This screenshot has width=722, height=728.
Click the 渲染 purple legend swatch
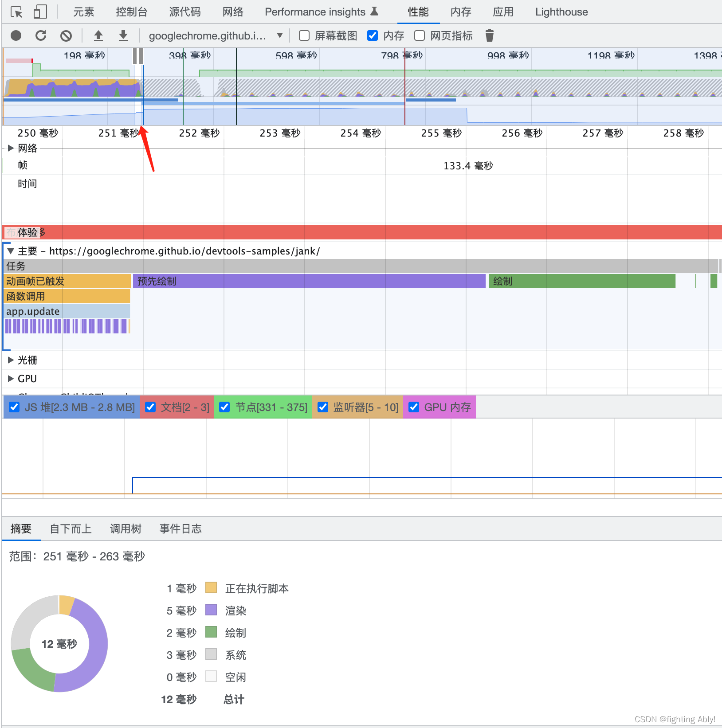(211, 610)
